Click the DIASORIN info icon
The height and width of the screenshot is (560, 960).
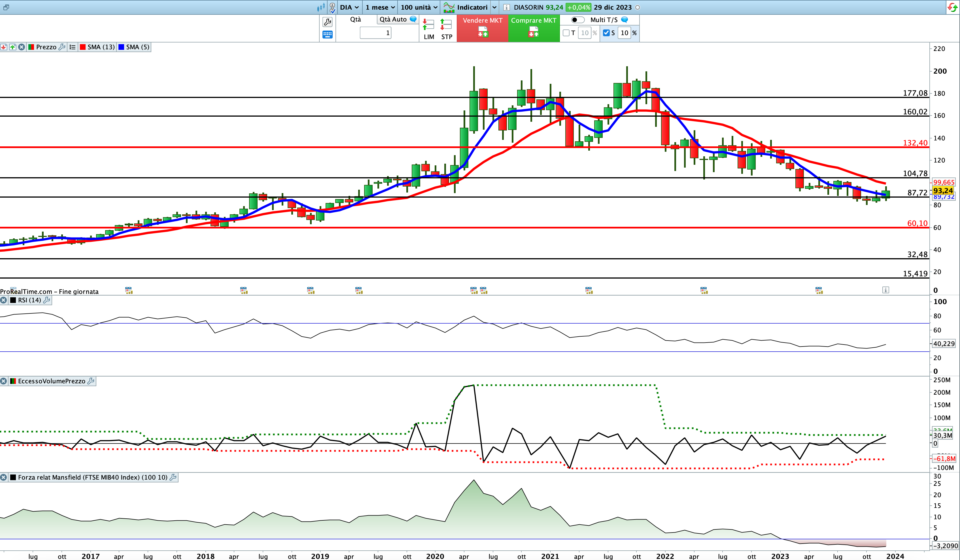506,7
